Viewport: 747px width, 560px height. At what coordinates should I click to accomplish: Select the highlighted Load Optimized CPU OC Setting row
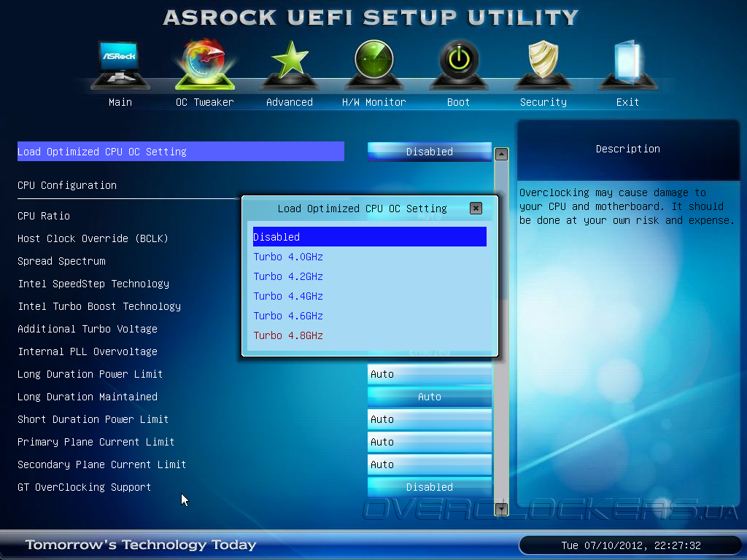(x=181, y=152)
